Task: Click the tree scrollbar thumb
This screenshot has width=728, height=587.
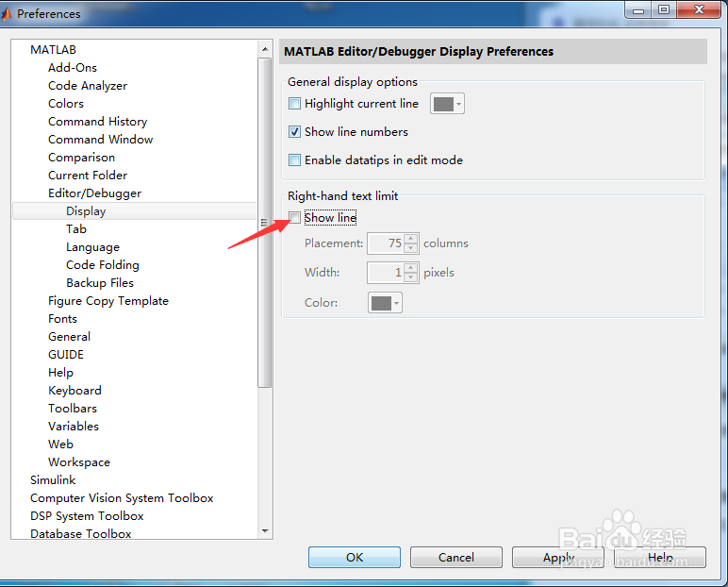Action: click(265, 223)
